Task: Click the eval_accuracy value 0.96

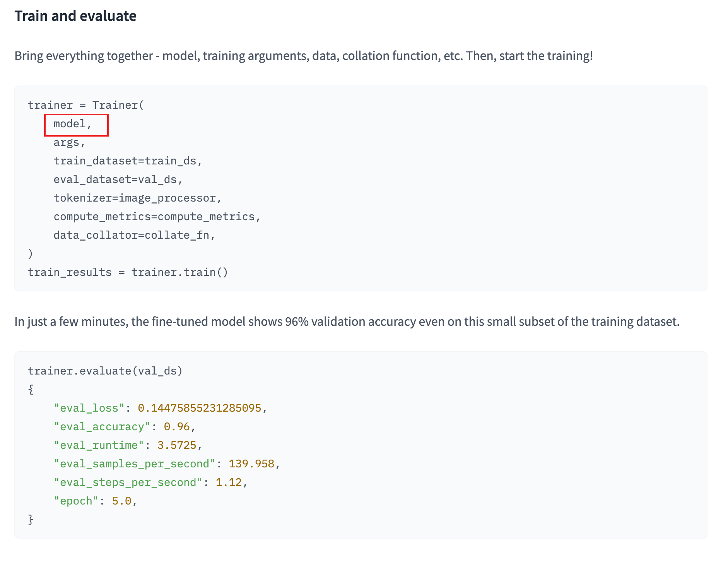Action: pyautogui.click(x=176, y=426)
